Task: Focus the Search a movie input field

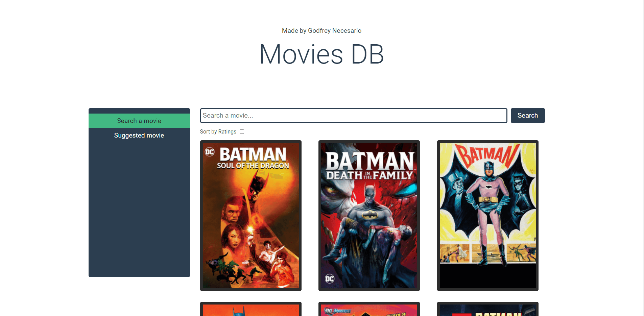Action: tap(354, 116)
